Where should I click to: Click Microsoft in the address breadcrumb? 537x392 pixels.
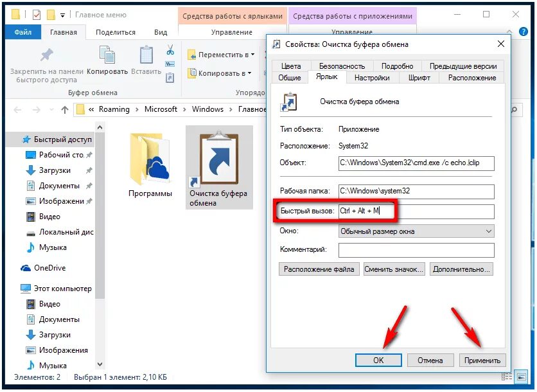point(161,109)
